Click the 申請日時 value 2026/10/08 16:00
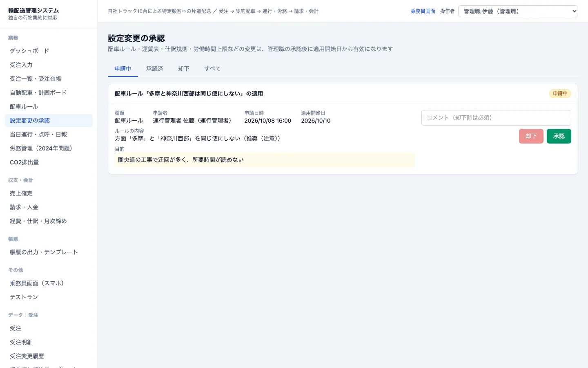This screenshot has width=588, height=368. click(267, 121)
